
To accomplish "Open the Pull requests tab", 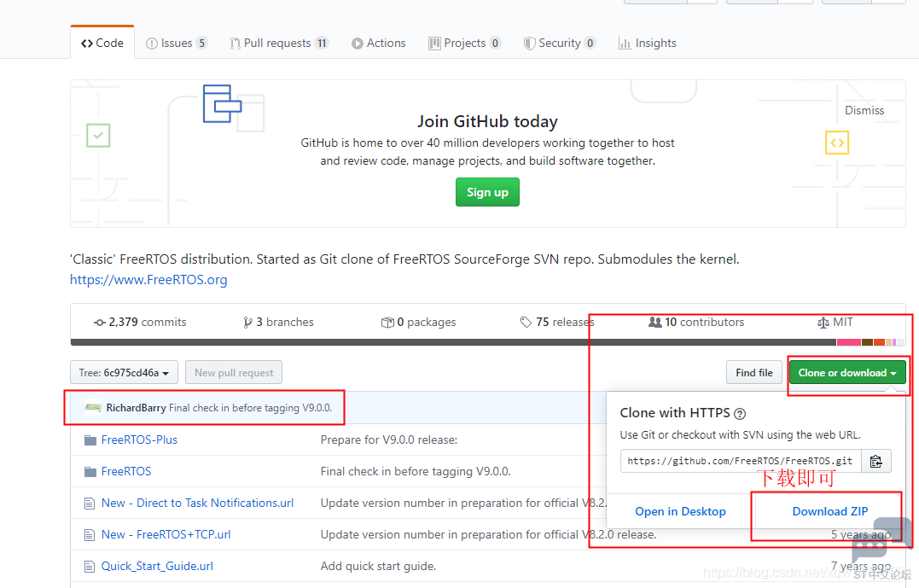I will 279,43.
